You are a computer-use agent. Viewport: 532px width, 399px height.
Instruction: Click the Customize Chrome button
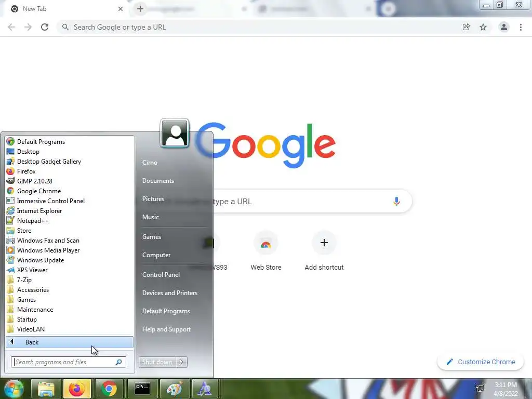pos(481,362)
